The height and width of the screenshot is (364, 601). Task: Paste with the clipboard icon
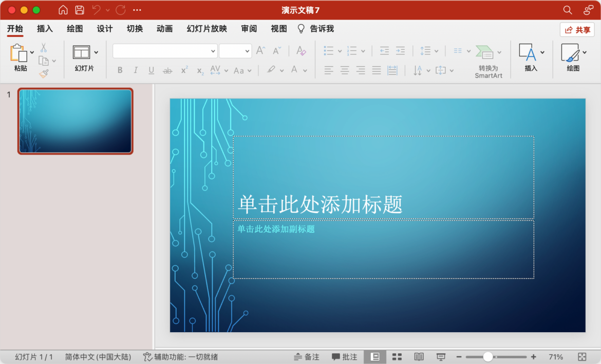tap(18, 52)
